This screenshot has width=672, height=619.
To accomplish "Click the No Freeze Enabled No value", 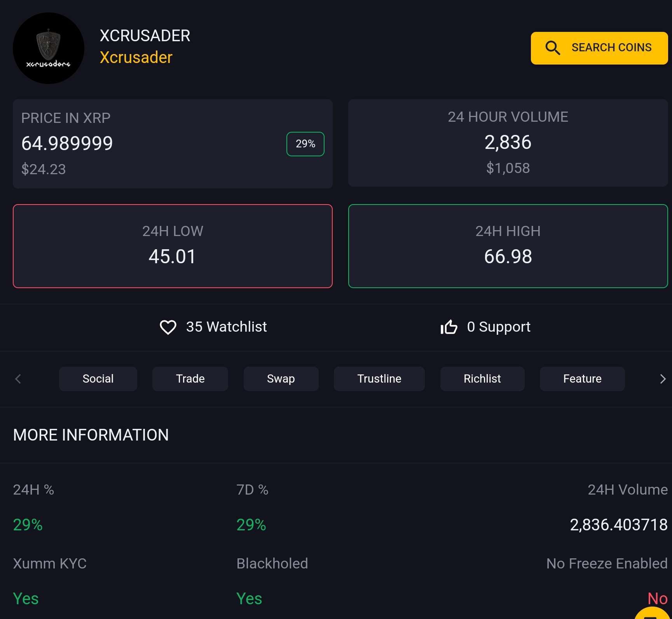I will 658,599.
